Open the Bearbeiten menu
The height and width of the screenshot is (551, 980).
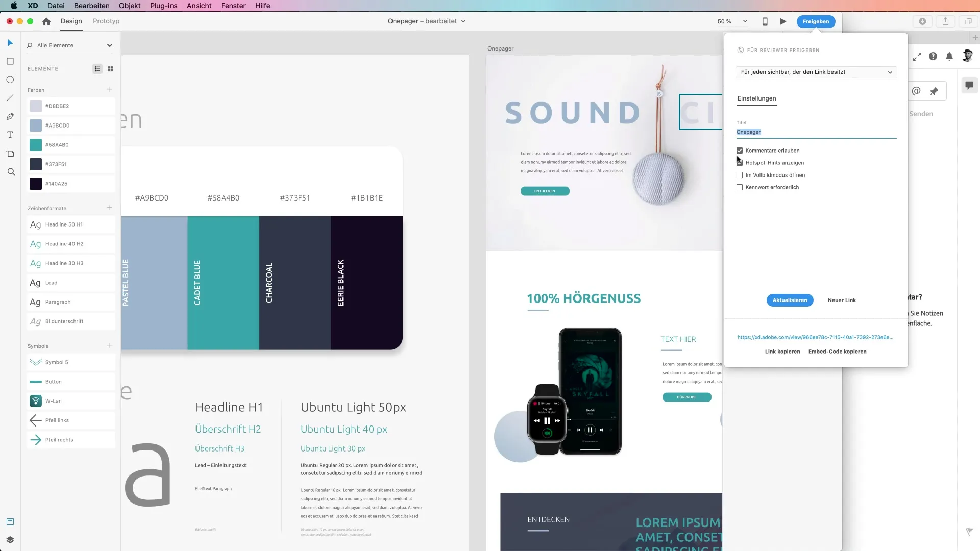click(x=92, y=6)
